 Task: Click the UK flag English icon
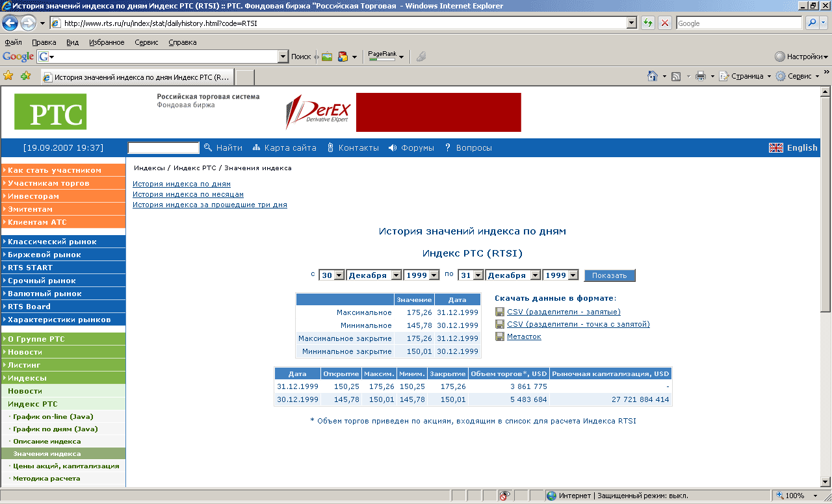pyautogui.click(x=776, y=147)
